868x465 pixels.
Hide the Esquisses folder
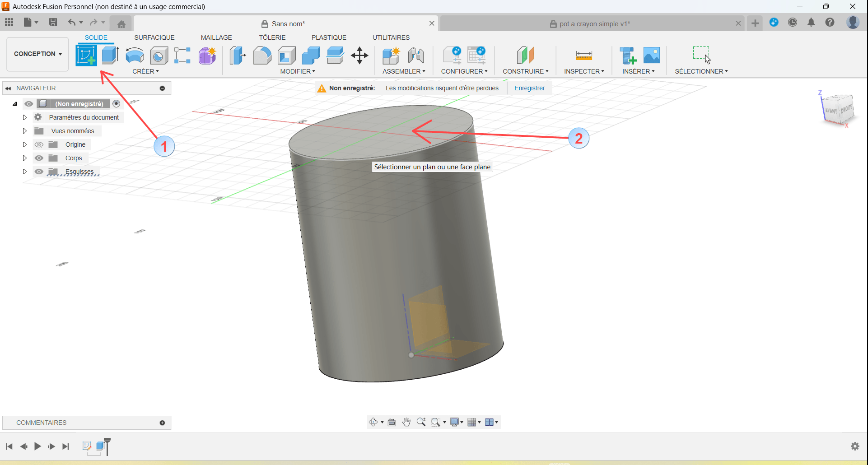click(39, 172)
